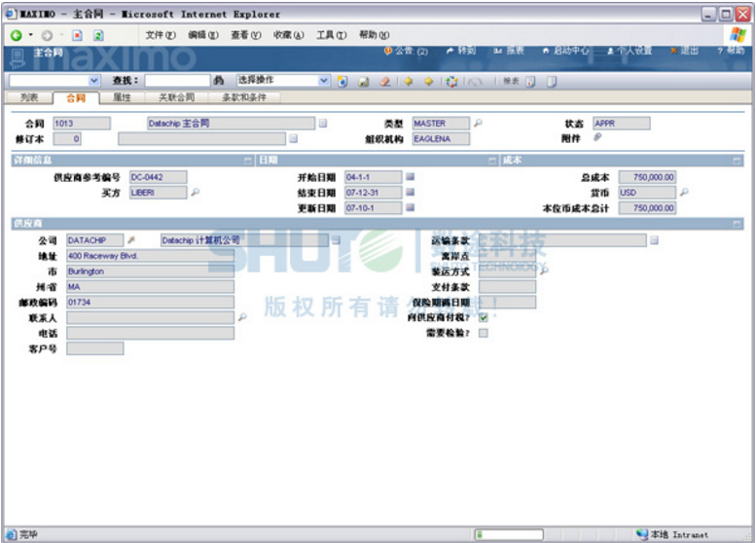The height and width of the screenshot is (543, 756).
Task: Open the 查看 menu
Action: point(246,35)
